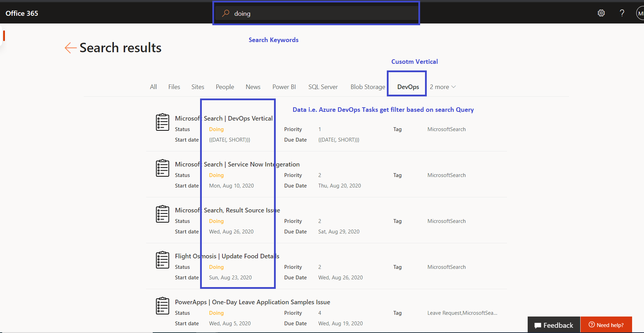Switch to the DevOps vertical tab
This screenshot has width=644, height=333.
(406, 87)
